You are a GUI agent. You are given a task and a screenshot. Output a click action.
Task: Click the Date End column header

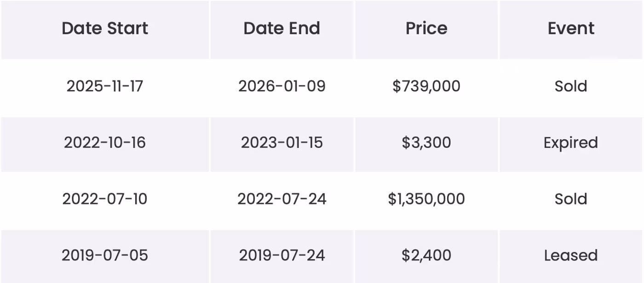[x=282, y=28]
